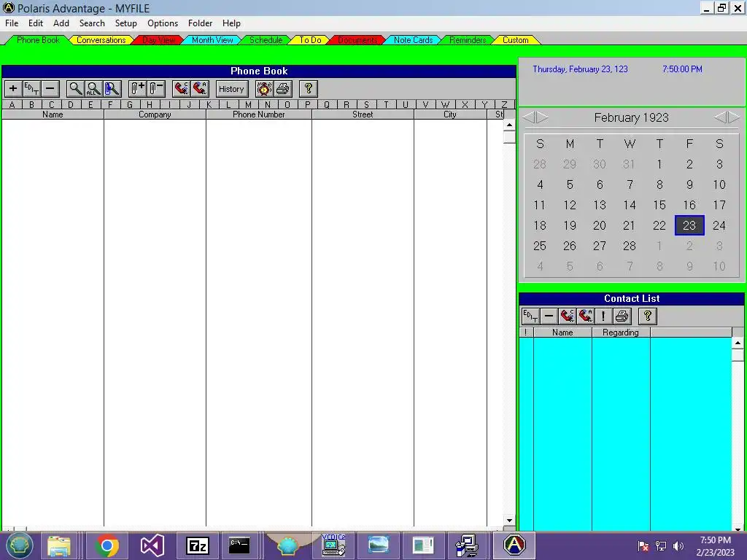
Task: Click Phone Book scrollbar up arrow
Action: point(509,125)
